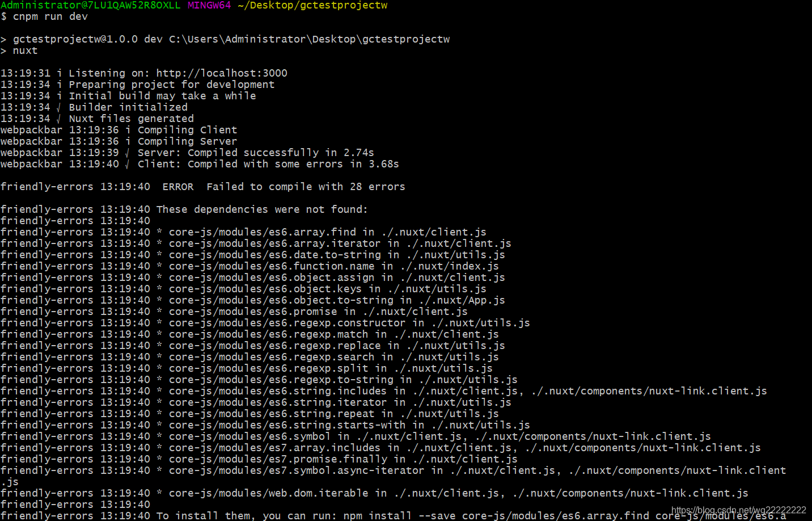812x521 pixels.
Task: Click the green Administrator@7LU1QAW52R8OXLL prompt
Action: click(90, 5)
